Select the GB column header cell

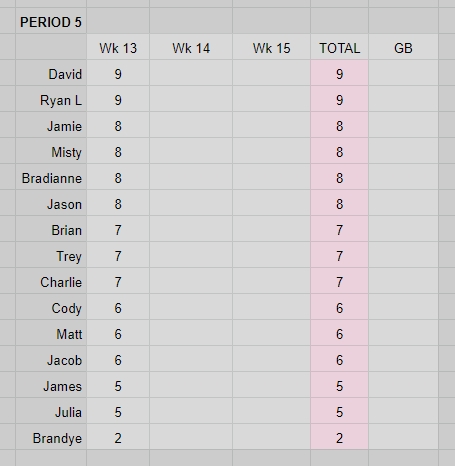click(403, 47)
